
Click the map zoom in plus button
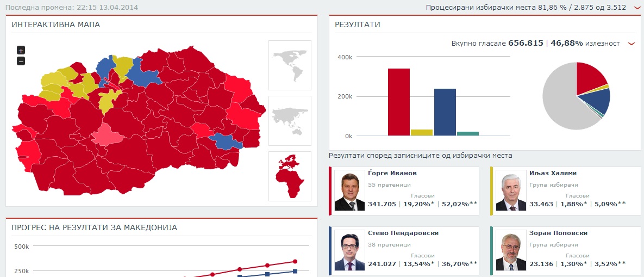[21, 51]
